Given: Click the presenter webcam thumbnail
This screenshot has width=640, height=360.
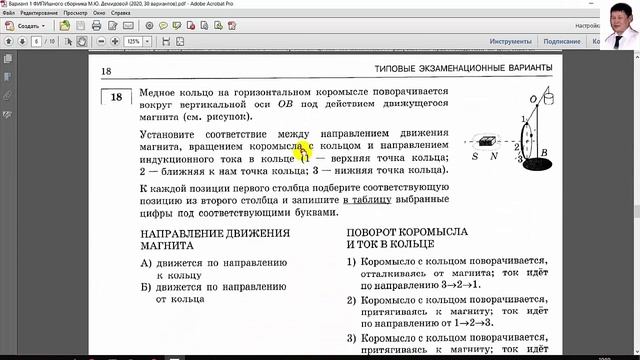Looking at the screenshot, I should tap(620, 25).
